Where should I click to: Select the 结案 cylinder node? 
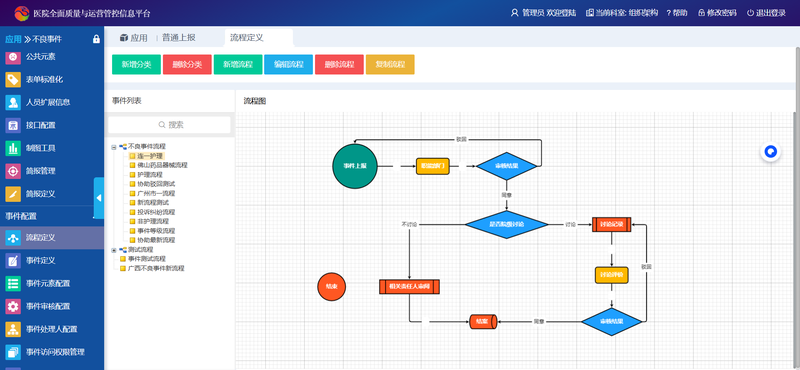tap(483, 322)
